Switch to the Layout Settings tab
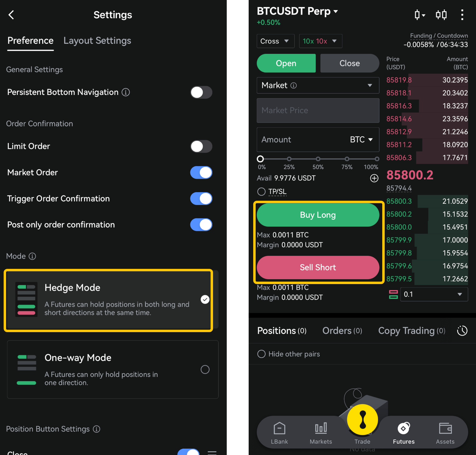Screen dimensions: 476x455 pos(97,41)
